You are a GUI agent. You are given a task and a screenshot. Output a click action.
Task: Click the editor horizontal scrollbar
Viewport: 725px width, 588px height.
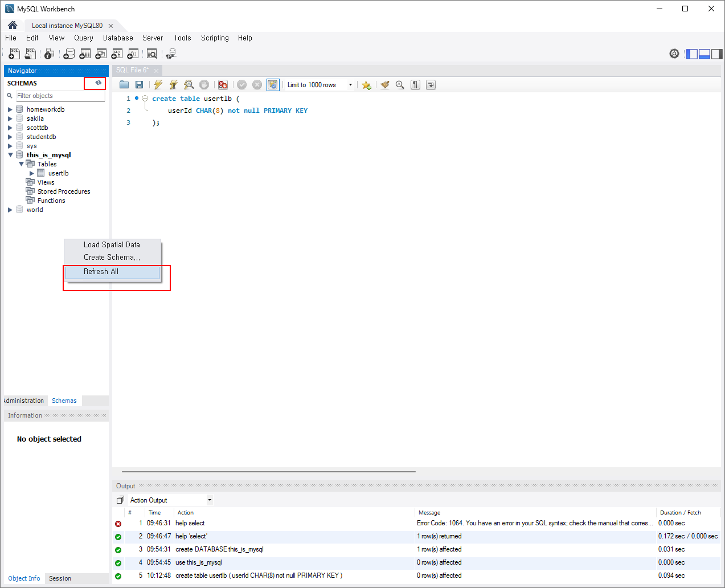pyautogui.click(x=269, y=472)
